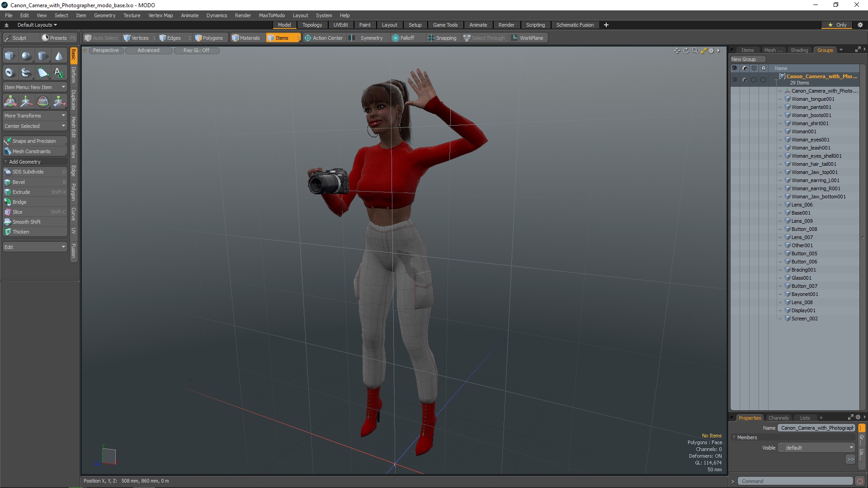Open the Default Layouts dropdown
The image size is (868, 488).
coord(37,25)
